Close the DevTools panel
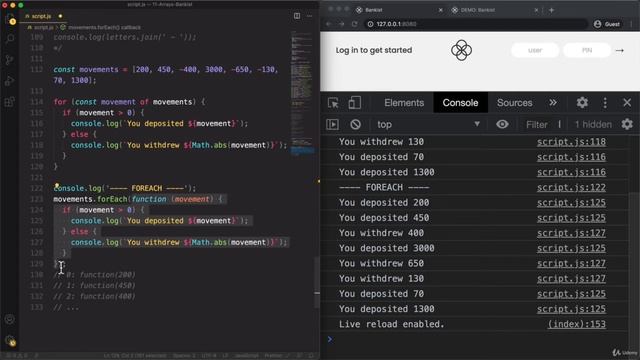Image resolution: width=640 pixels, height=360 pixels. coord(627,103)
